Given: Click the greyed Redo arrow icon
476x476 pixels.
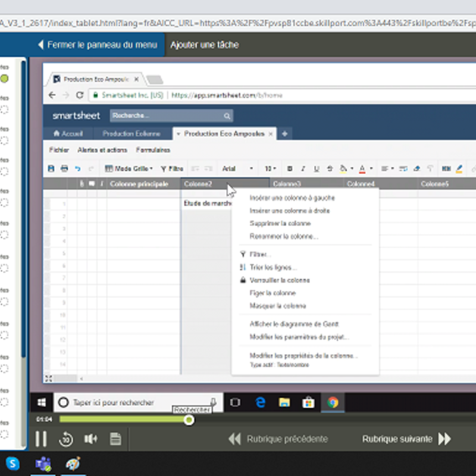Looking at the screenshot, I should (91, 168).
